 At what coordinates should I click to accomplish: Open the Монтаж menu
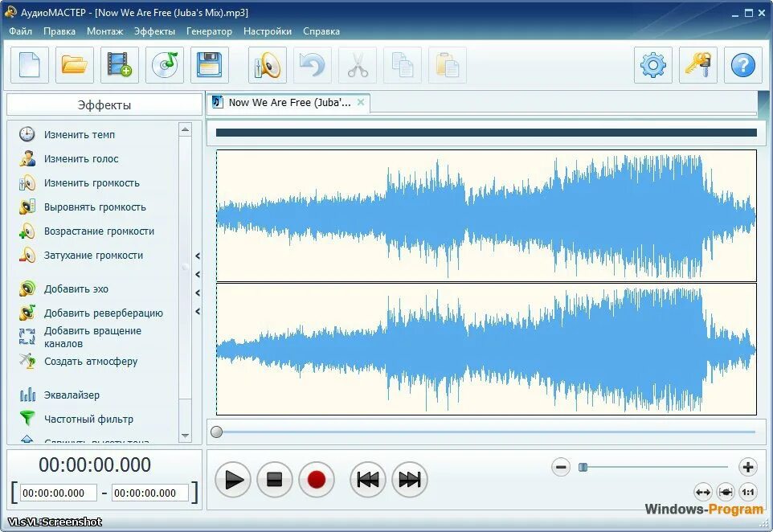104,31
